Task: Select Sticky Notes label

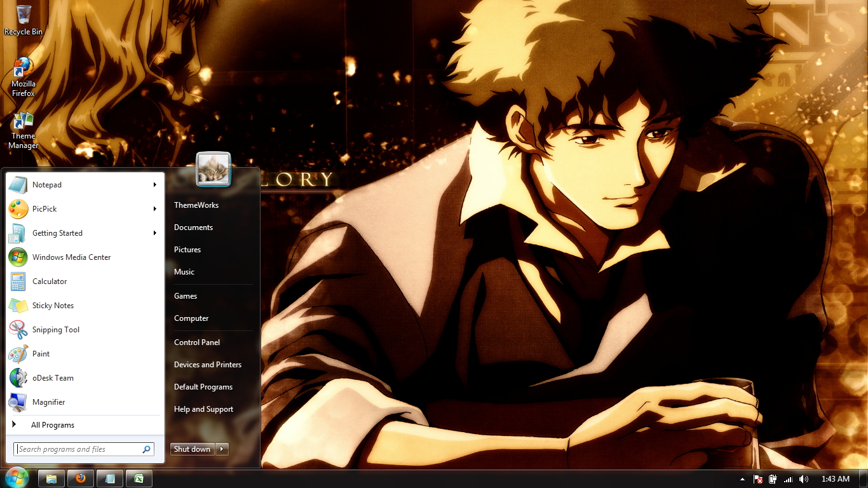Action: click(53, 306)
